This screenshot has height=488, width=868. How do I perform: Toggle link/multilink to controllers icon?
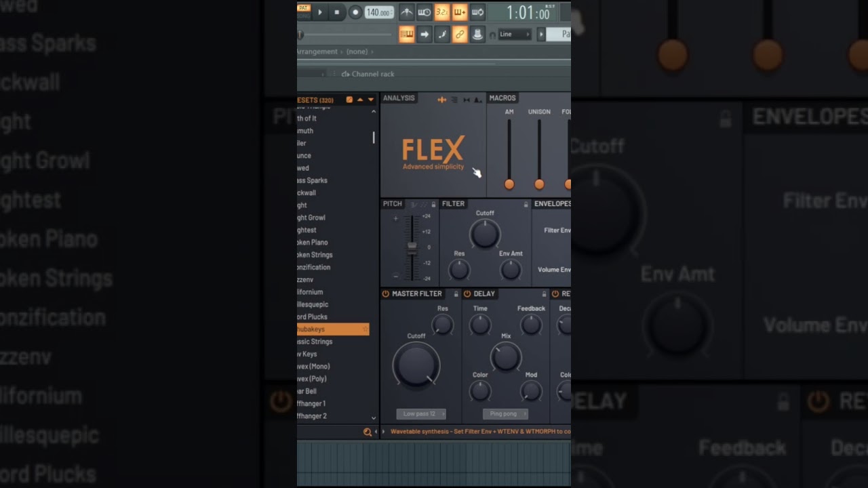pos(460,34)
